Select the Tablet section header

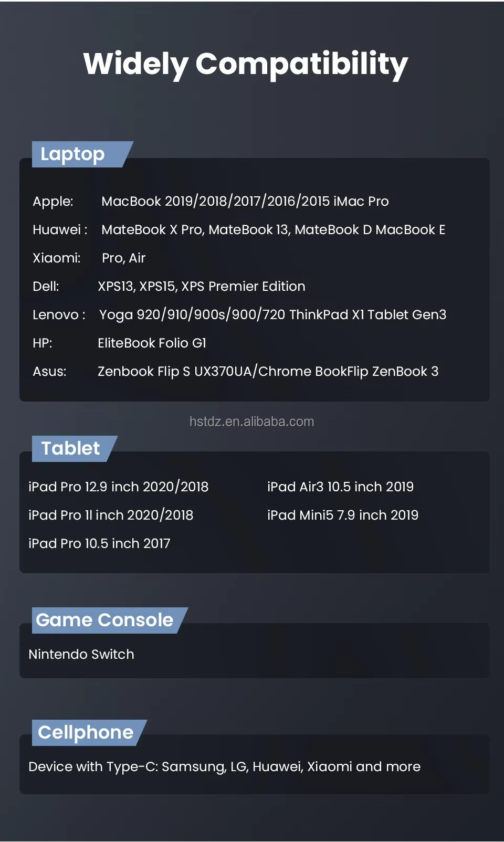click(71, 448)
